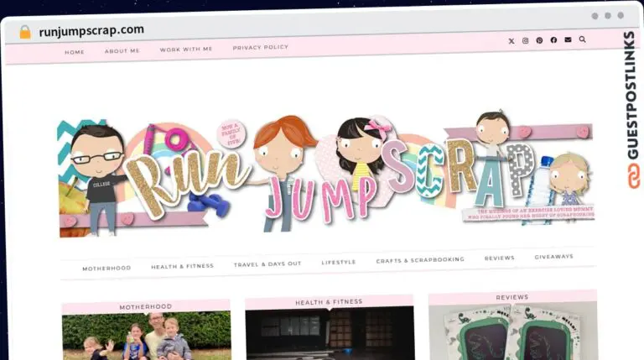Screen dimensions: 644x360
Task: Click the runjumpscrap.com address text
Action: (91, 30)
